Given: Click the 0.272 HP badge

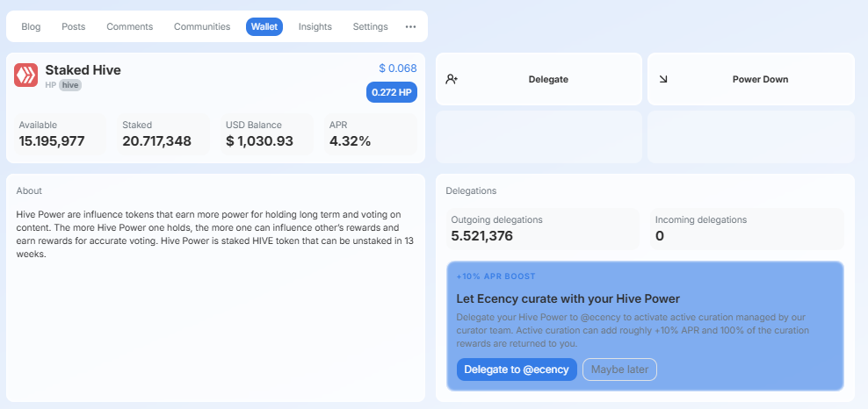Looking at the screenshot, I should pos(392,92).
